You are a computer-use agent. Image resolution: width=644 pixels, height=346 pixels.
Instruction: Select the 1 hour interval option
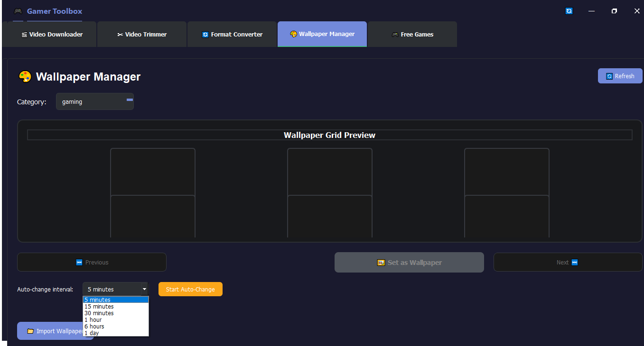pos(116,319)
